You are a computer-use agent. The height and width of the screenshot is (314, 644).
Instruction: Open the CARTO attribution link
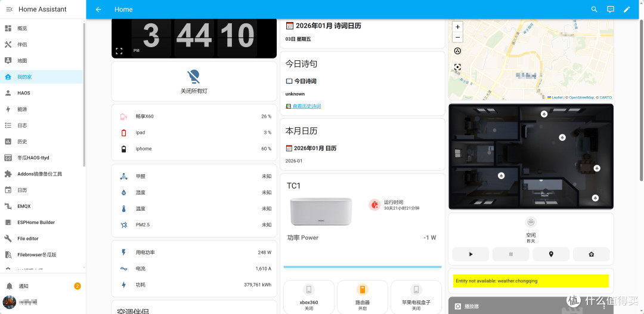[x=605, y=97]
